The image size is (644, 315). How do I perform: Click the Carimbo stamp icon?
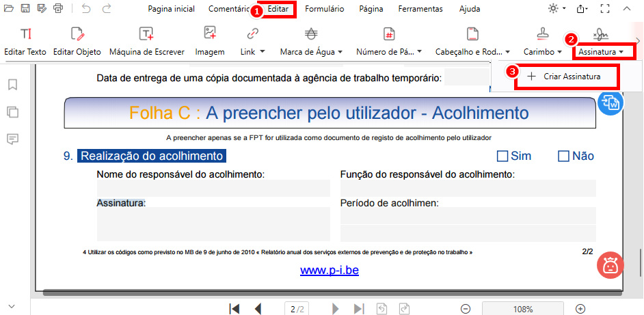543,34
